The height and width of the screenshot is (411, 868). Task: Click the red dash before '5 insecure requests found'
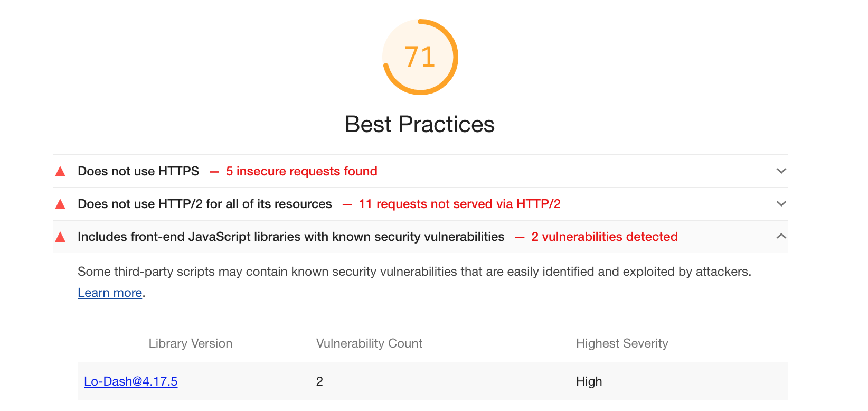214,171
